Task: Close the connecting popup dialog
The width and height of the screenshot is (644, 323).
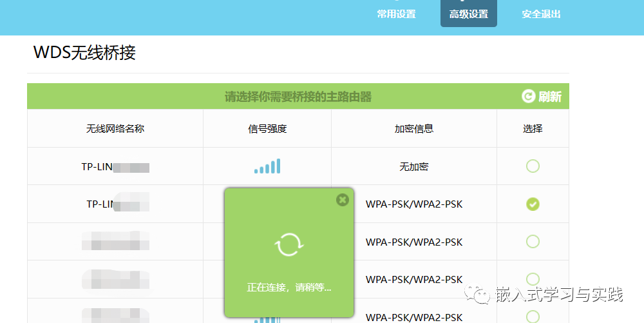Action: tap(342, 200)
